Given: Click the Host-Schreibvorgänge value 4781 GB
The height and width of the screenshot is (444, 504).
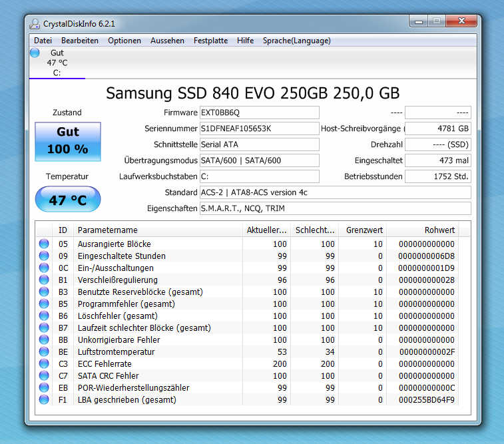Looking at the screenshot, I should 438,128.
